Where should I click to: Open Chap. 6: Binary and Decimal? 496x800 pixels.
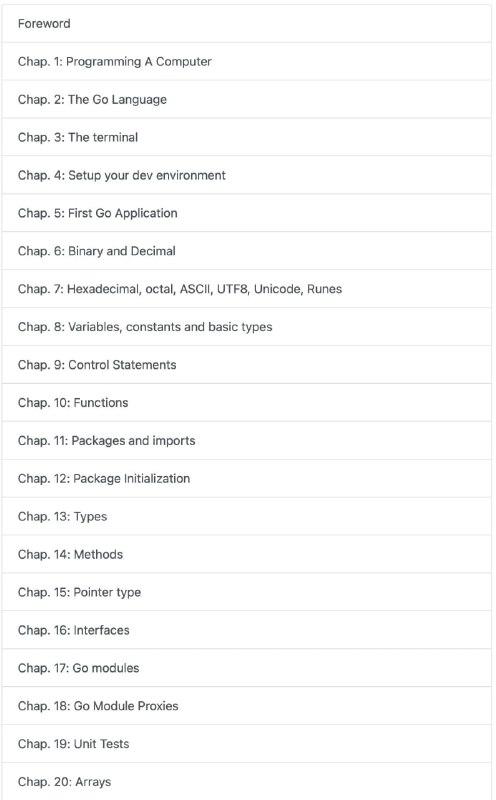tap(246, 251)
